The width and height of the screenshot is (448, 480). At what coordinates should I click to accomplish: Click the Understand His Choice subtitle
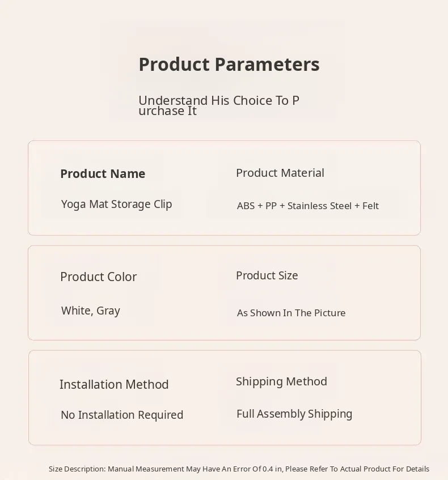219,105
